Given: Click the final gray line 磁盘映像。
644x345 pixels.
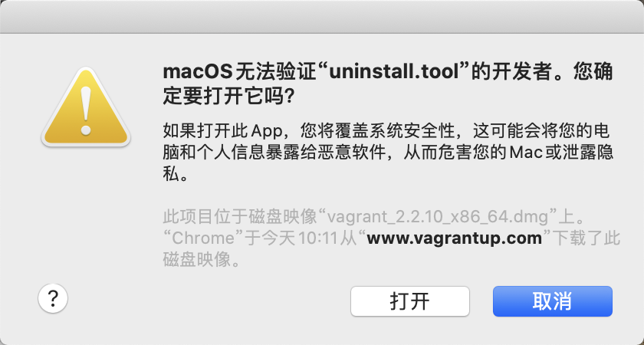Looking at the screenshot, I should pos(201,260).
